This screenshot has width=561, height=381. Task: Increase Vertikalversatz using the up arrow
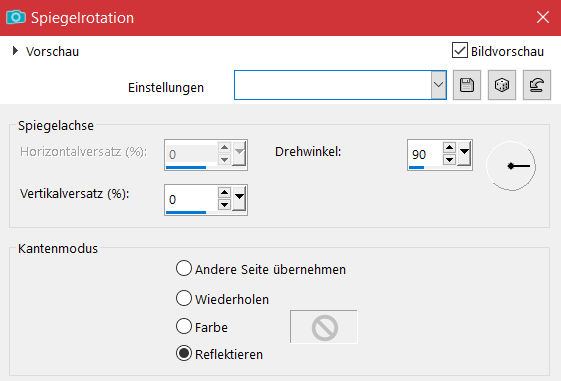[x=224, y=192]
